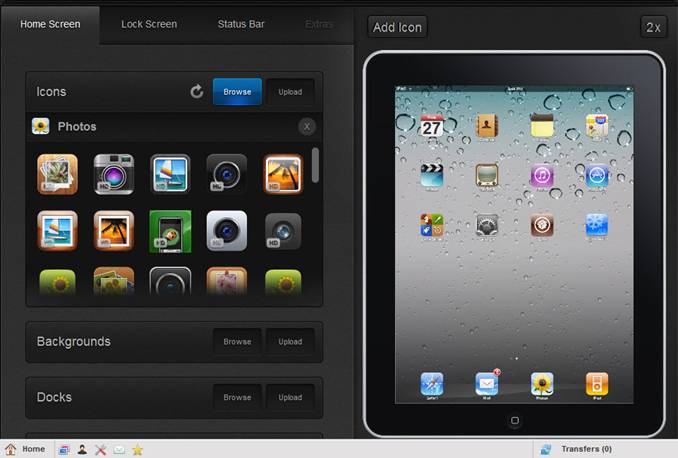
Task: Click the Photos sunflower icon in iPad dock
Action: click(x=542, y=384)
